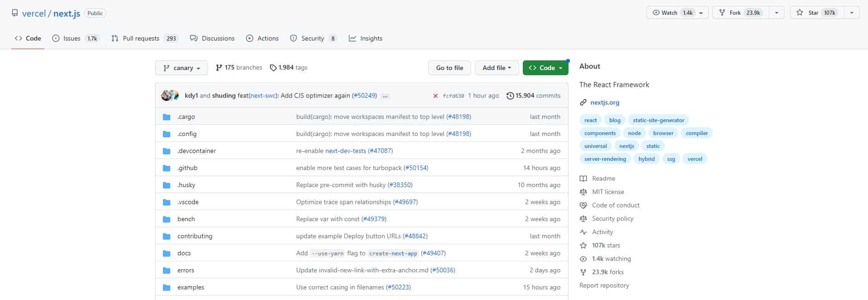Select the compiler topic tag
This screenshot has width=868, height=300.
pyautogui.click(x=697, y=133)
